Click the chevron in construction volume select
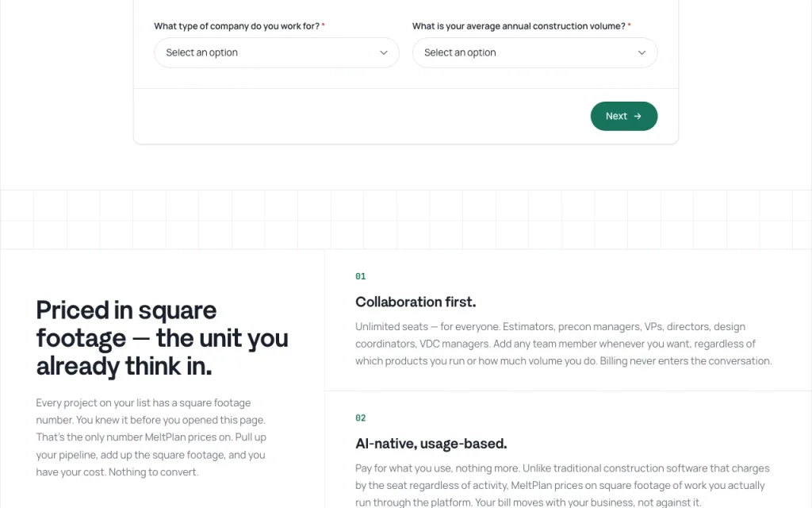The image size is (812, 508). pos(642,52)
